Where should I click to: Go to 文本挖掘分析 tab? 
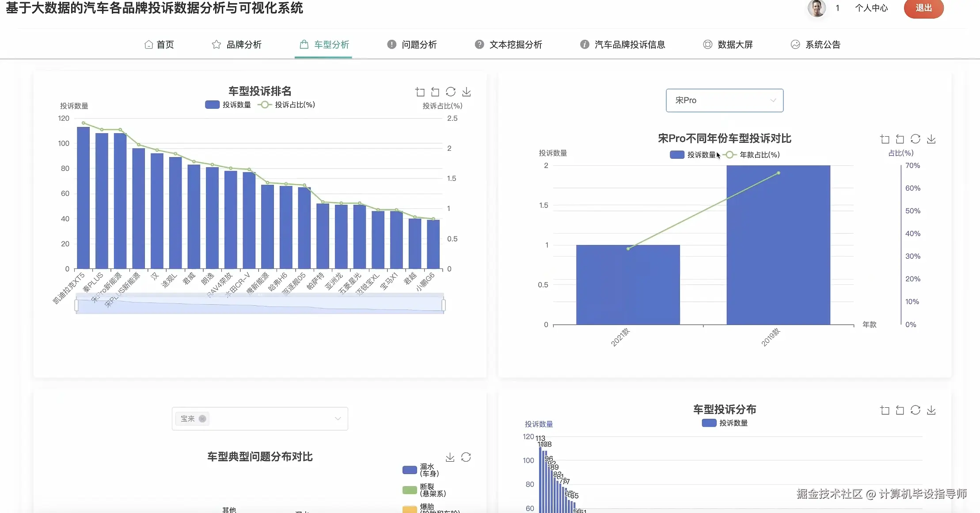[x=508, y=45]
